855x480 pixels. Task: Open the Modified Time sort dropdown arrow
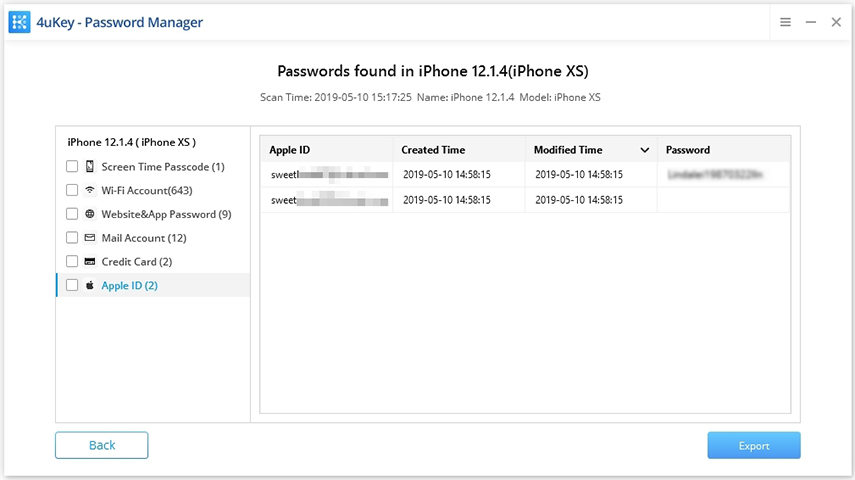[x=645, y=150]
